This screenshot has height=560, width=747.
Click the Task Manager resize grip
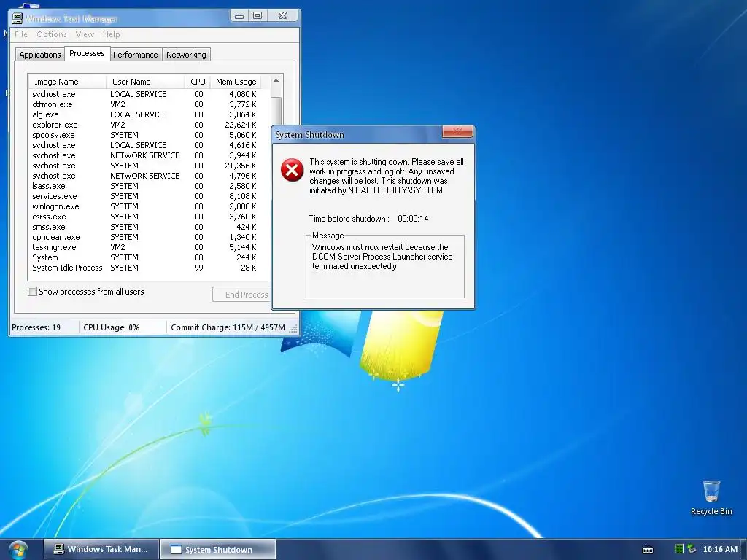click(293, 329)
